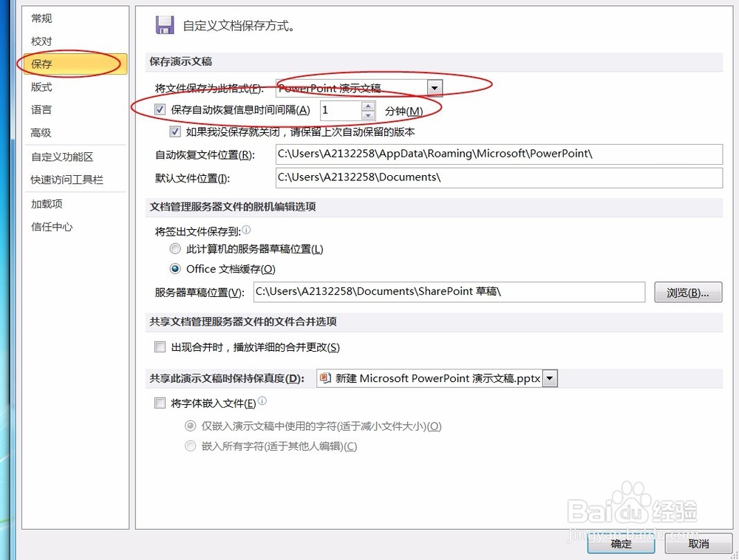The image size is (739, 560).
Task: Select 嵌入所有字符 radio option
Action: coord(191,445)
